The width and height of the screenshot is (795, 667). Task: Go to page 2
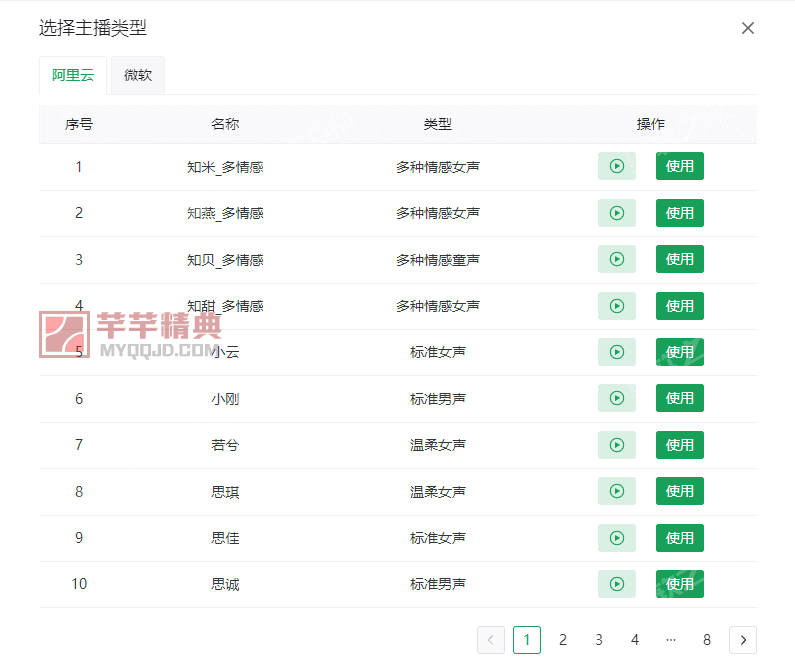click(x=563, y=640)
